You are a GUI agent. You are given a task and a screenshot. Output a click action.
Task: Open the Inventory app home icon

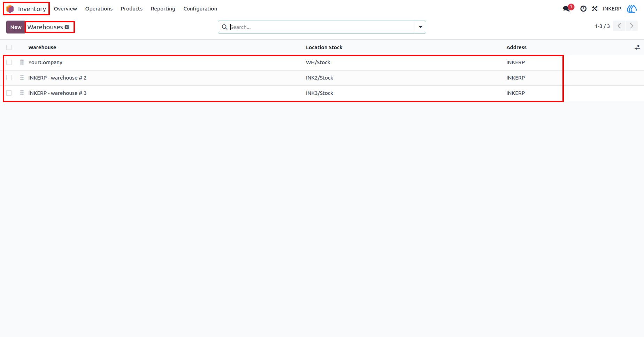[10, 9]
